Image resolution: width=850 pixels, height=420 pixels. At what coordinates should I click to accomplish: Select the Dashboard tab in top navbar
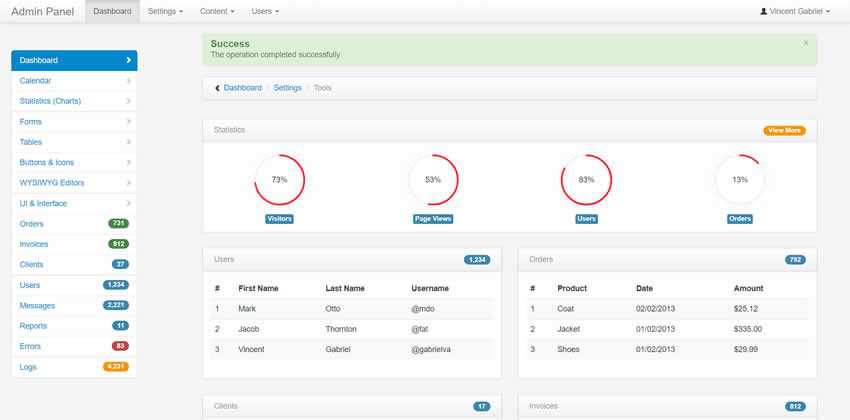[x=112, y=11]
